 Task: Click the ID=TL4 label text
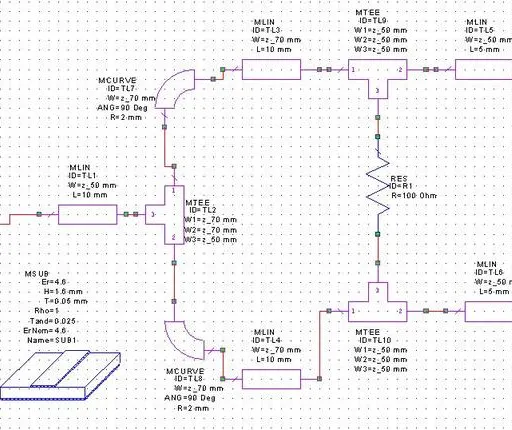click(266, 340)
